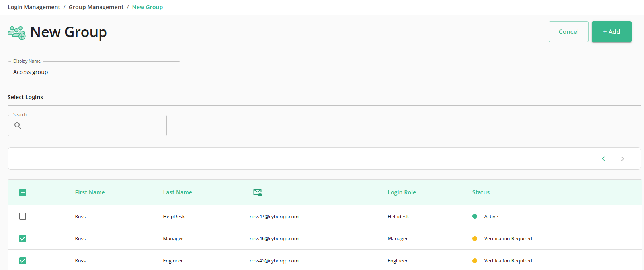Click Ross first name in HelpDesk row
This screenshot has width=644, height=270.
[x=80, y=217]
